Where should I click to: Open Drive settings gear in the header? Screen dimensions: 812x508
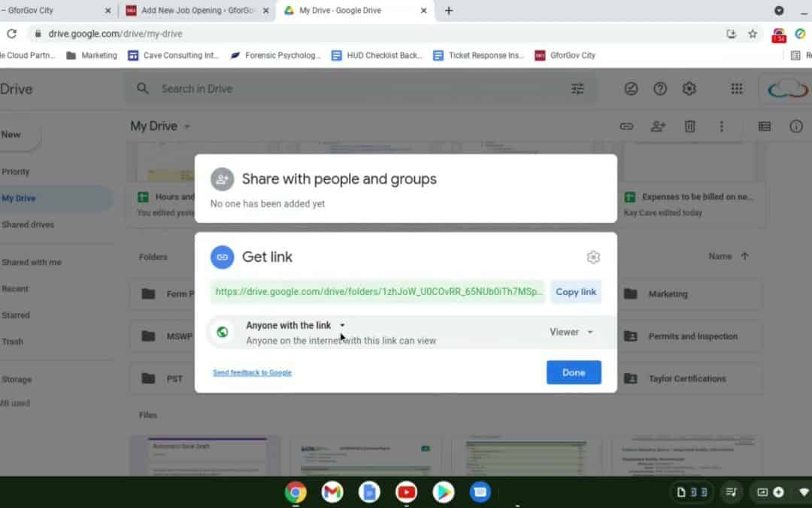689,89
